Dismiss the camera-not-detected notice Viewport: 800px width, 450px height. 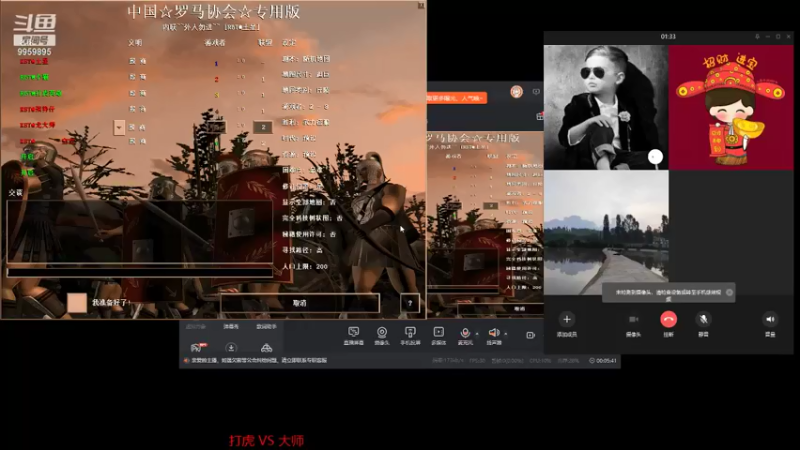[729, 292]
